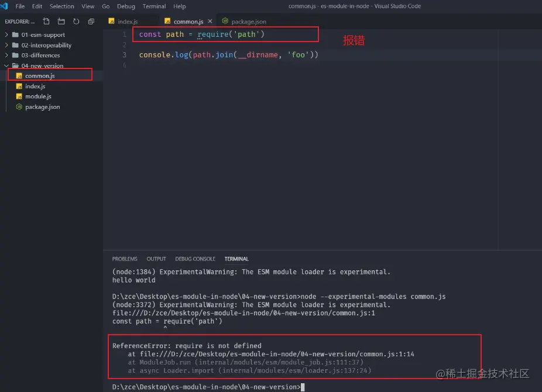
Task: Click JS file icon of index.js tab
Action: coord(111,21)
